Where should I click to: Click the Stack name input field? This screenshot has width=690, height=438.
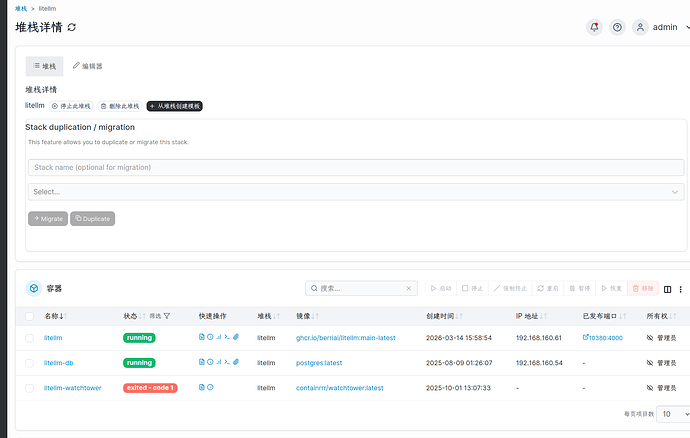356,167
